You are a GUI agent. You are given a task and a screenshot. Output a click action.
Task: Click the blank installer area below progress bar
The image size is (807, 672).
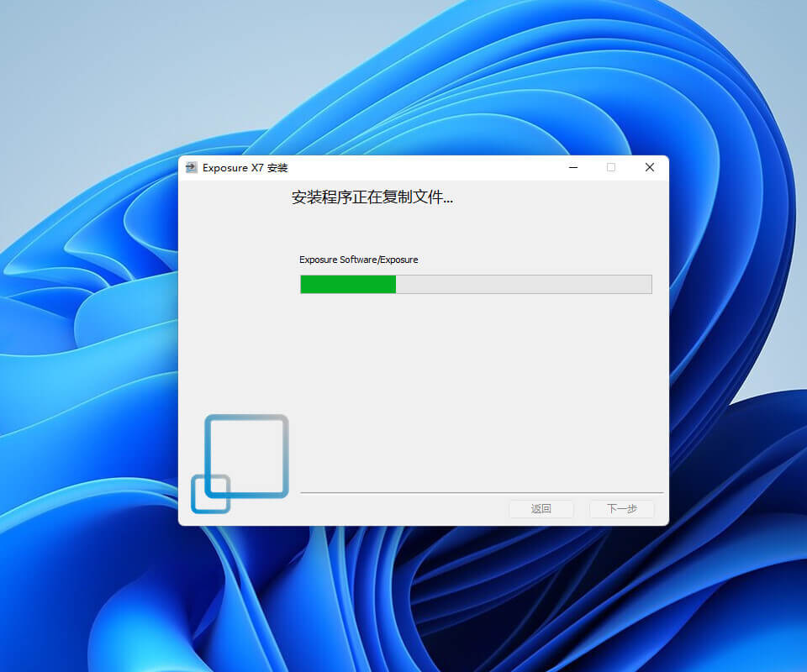click(479, 386)
